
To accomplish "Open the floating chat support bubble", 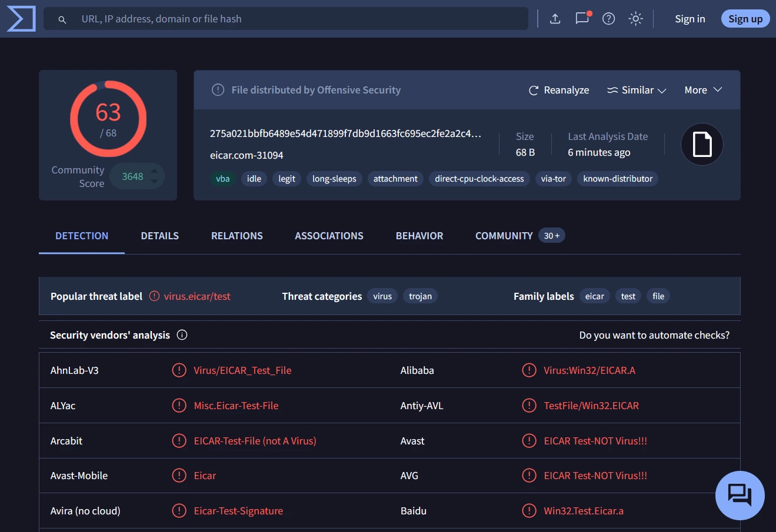I will (740, 495).
